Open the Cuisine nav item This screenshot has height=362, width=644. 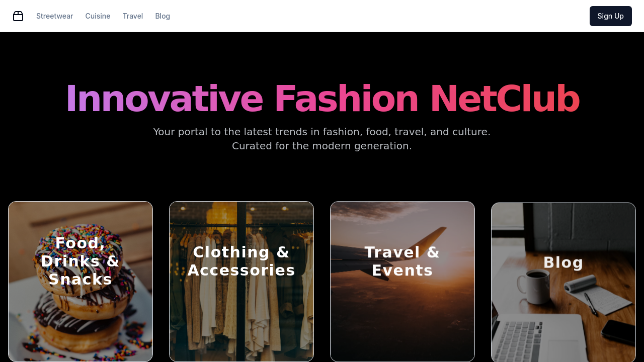(98, 16)
